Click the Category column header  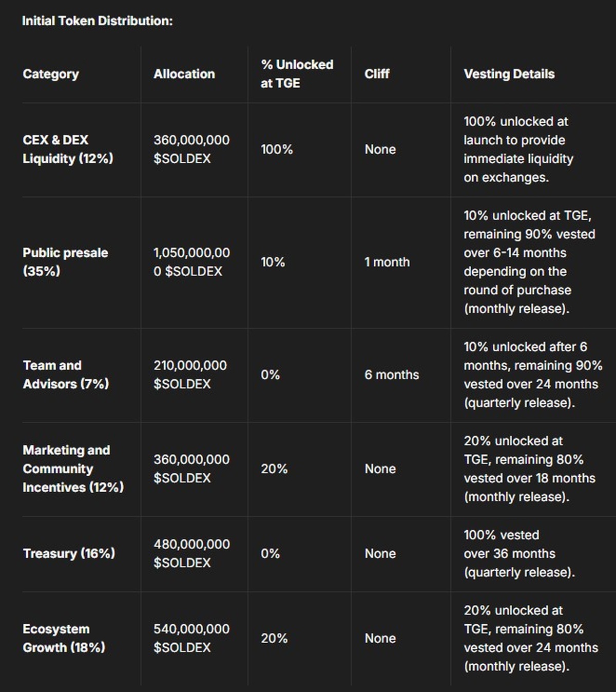(51, 74)
